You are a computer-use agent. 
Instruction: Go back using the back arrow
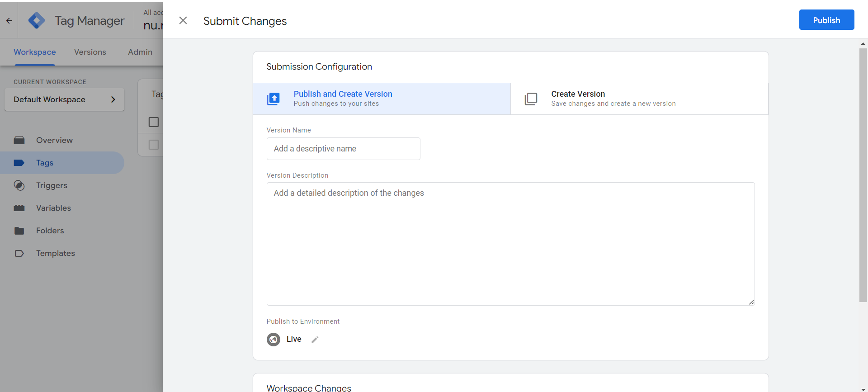point(9,20)
